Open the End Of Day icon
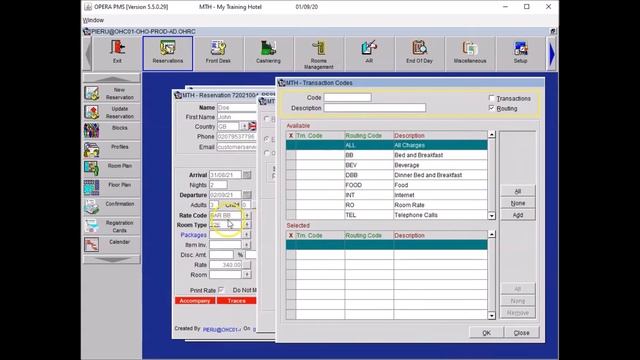Screen dimensions: 640x360 (419, 53)
